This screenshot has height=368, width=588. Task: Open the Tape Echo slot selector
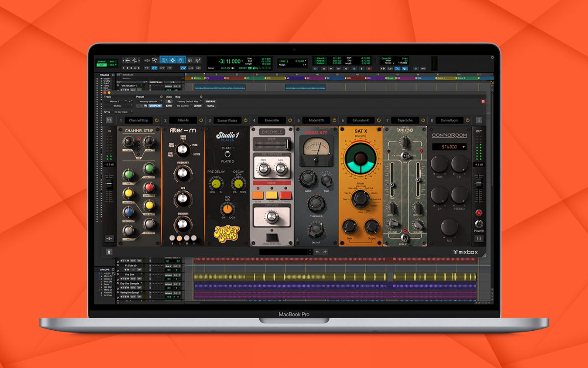click(x=405, y=120)
